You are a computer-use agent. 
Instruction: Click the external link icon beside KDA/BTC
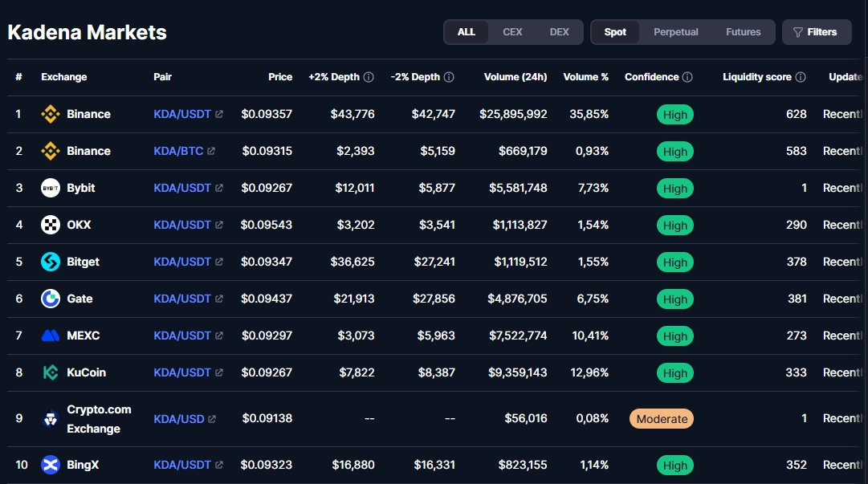click(211, 151)
